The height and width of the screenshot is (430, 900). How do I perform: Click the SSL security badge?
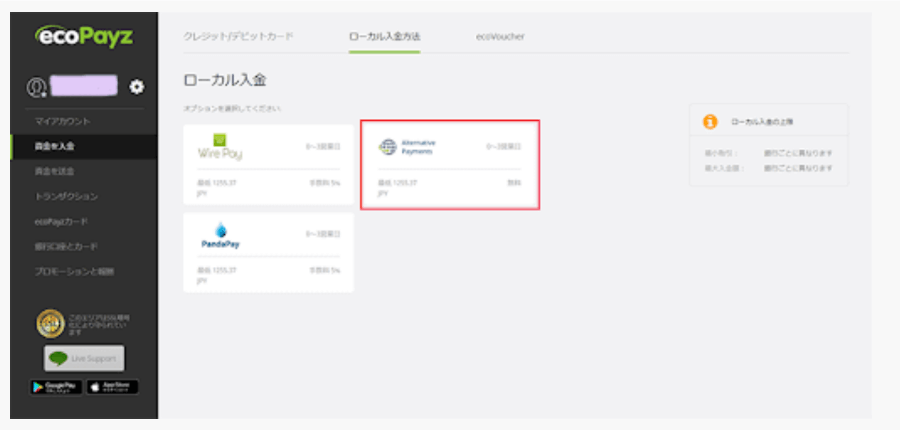(51, 324)
